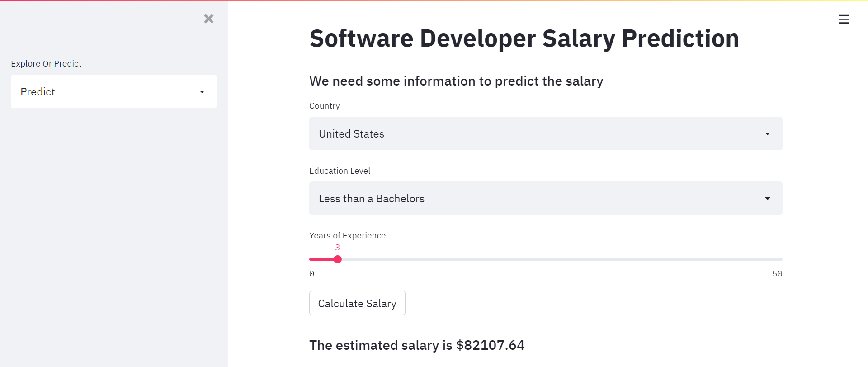This screenshot has height=367, width=868.
Task: Click the Explore Or Predict label
Action: [x=46, y=64]
